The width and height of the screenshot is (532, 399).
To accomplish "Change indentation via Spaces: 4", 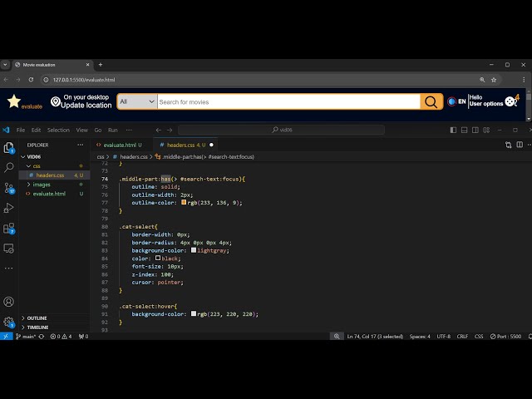I will [x=420, y=337].
